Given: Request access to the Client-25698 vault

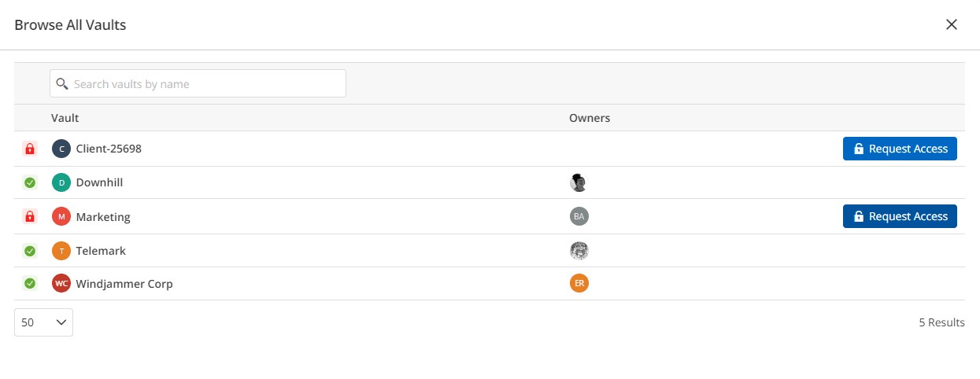Looking at the screenshot, I should [900, 149].
